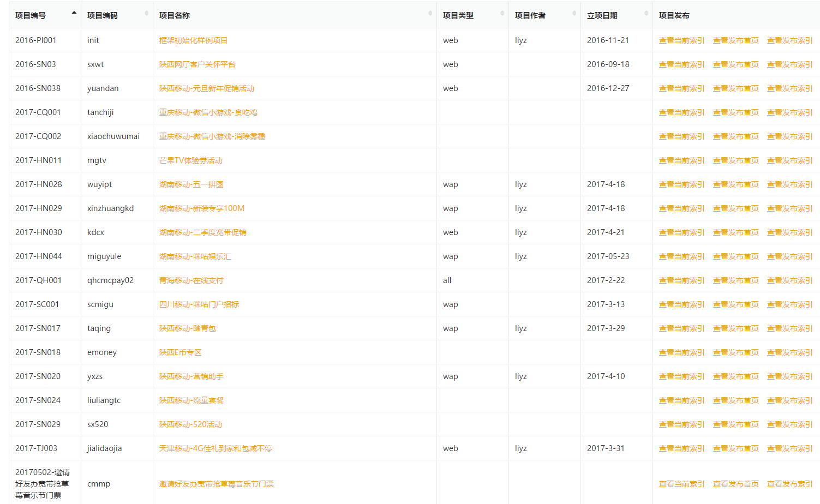This screenshot has width=820, height=504.
Task: Open project 邀请好友办宽带抢草莓音乐节门票
Action: click(x=217, y=484)
